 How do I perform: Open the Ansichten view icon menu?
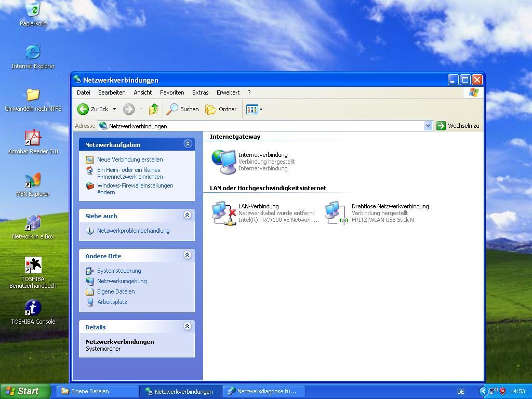254,109
